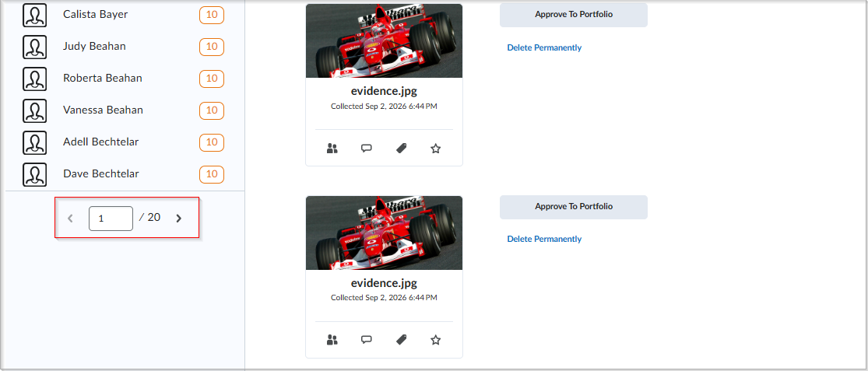Open the badge count for Adell Bechtelar
The image size is (868, 371).
tap(212, 142)
